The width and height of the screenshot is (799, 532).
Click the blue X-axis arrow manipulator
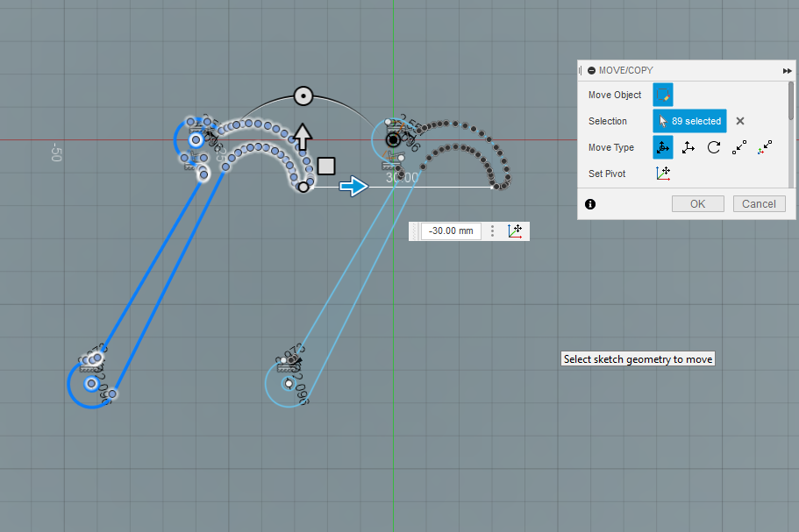(x=353, y=187)
